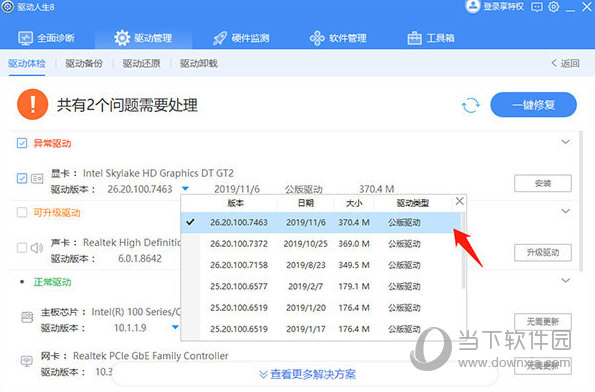The width and height of the screenshot is (595, 392).
Task: Click the 版本 column header
Action: (235, 203)
